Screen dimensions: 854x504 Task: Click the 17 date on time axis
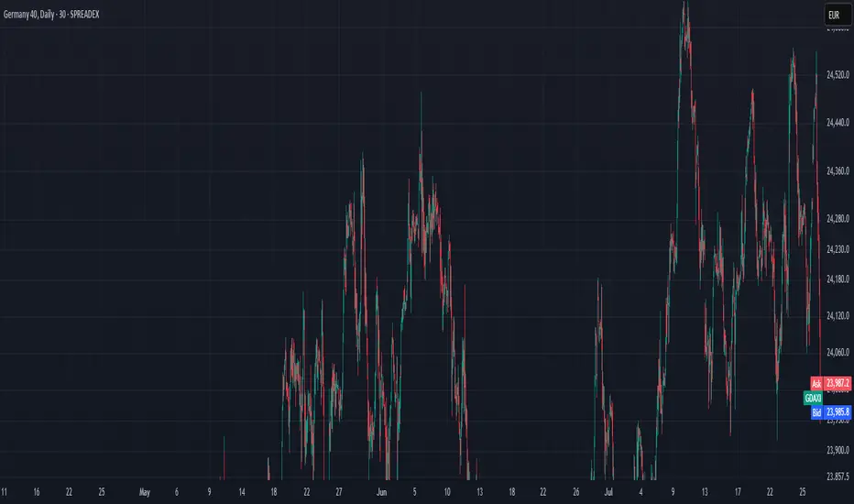click(738, 492)
